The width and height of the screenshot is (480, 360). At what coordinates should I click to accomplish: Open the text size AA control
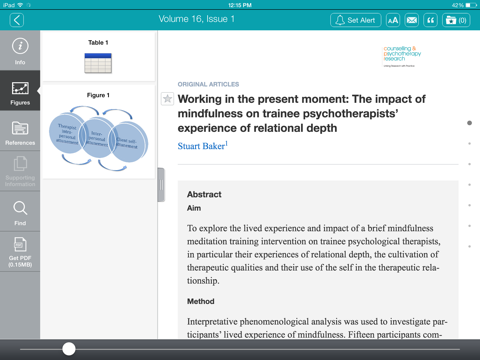(393, 20)
